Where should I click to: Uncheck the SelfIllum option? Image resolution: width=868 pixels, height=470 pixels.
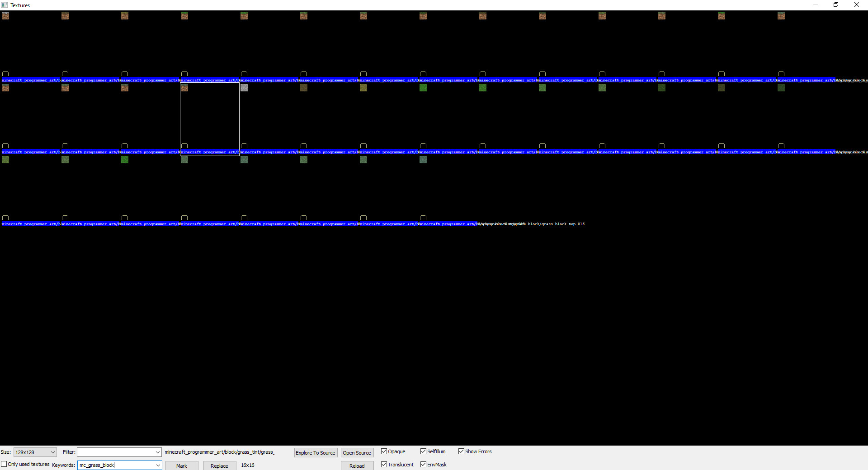pos(423,451)
